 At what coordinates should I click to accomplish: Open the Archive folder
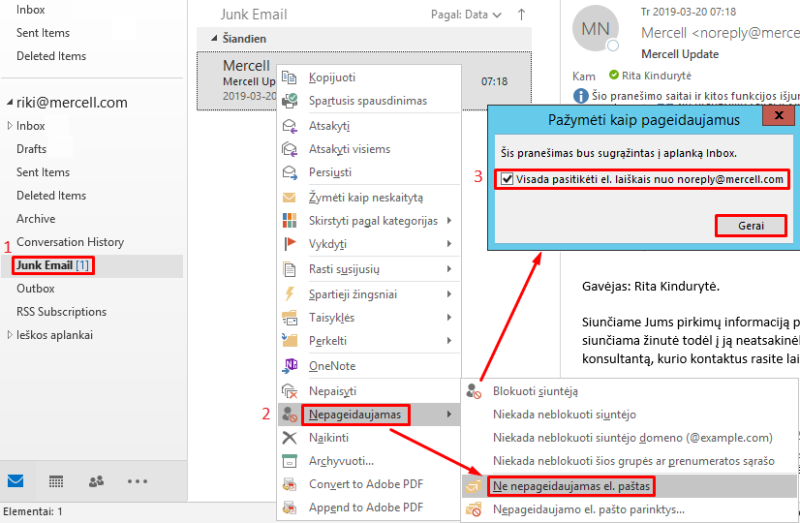(x=36, y=219)
